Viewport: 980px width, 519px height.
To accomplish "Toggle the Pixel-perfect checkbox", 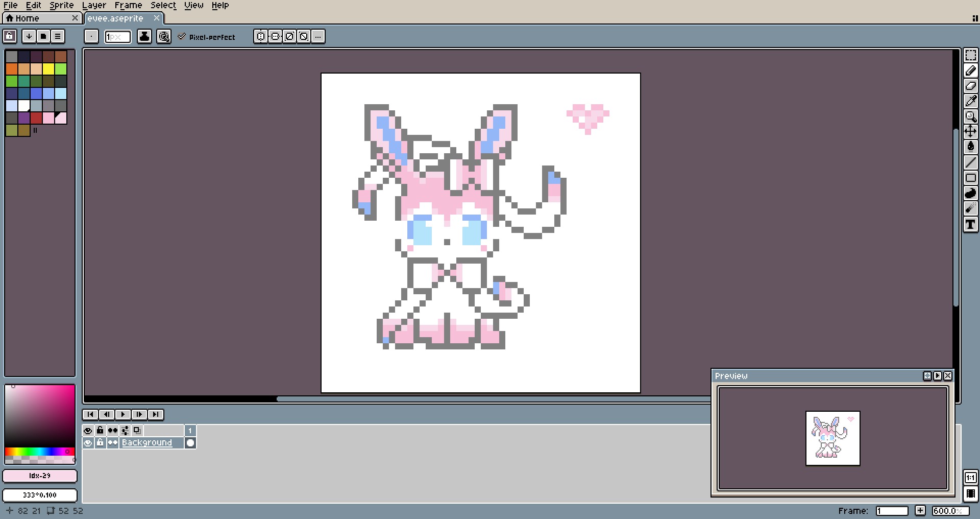I will pyautogui.click(x=207, y=37).
